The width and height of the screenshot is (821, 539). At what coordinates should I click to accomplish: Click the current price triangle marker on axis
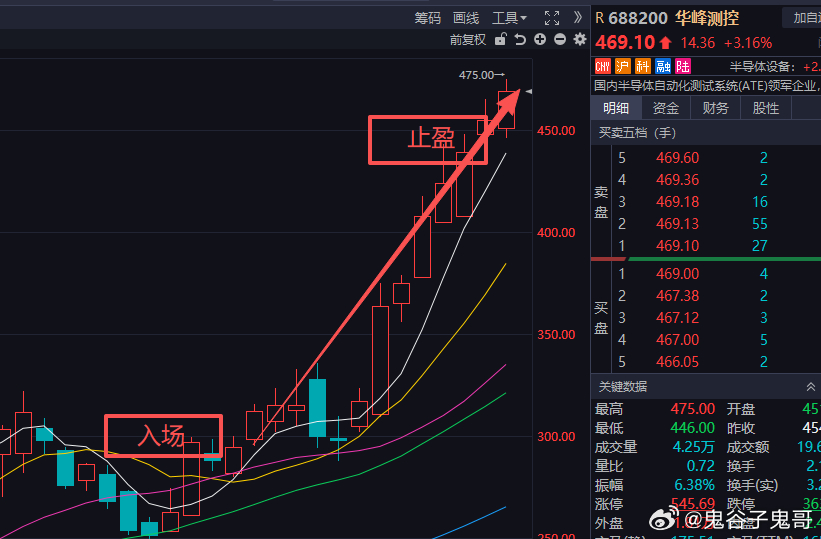[529, 92]
